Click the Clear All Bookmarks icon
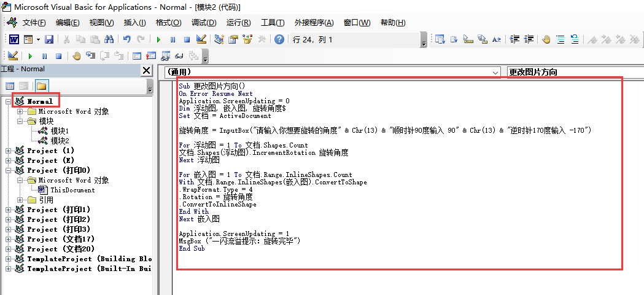 (634, 39)
